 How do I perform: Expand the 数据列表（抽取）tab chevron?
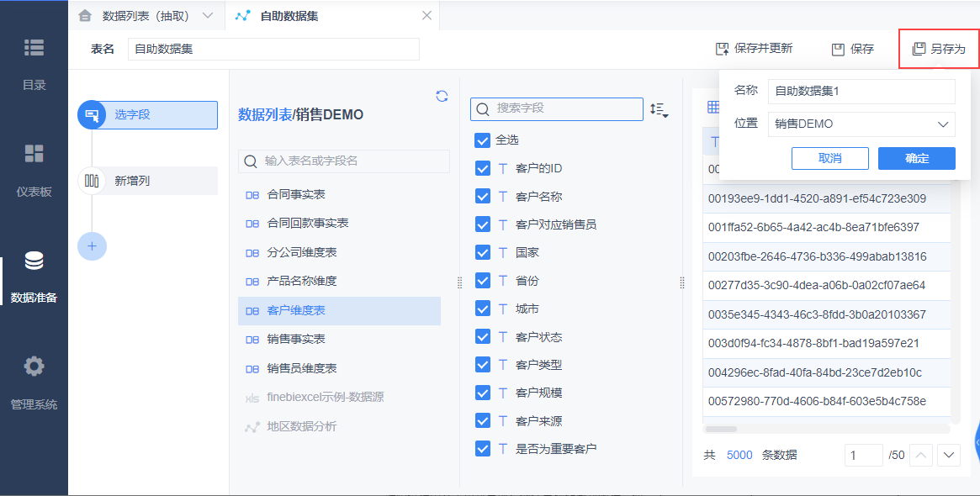tap(208, 16)
